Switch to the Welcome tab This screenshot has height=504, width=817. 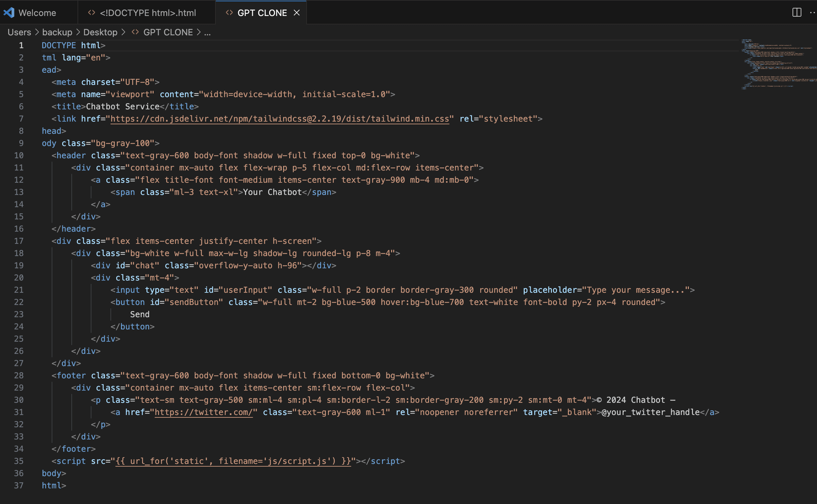37,13
